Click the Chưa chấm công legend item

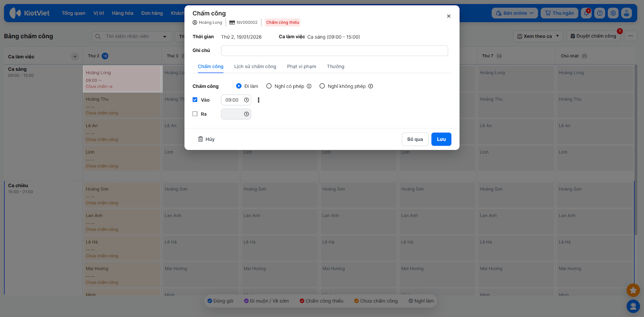pos(376,301)
